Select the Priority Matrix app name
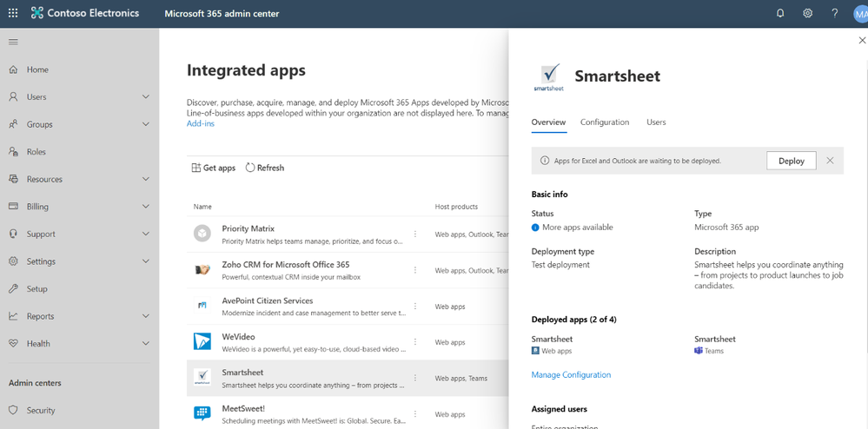Viewport: 868px width, 429px height. click(x=248, y=228)
